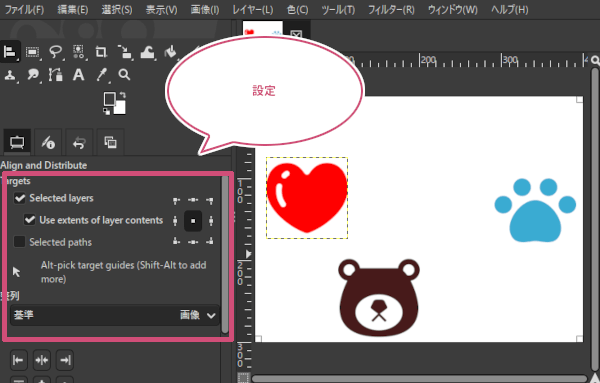Open the foreground color swatch
Viewport: 600px width, 383px height.
(x=109, y=99)
